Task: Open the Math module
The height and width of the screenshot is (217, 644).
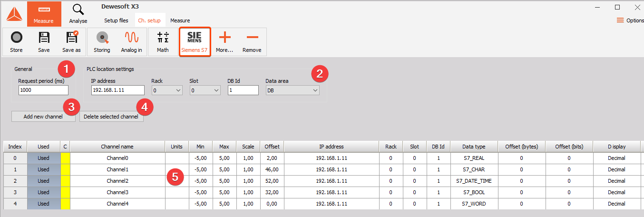Action: (163, 42)
